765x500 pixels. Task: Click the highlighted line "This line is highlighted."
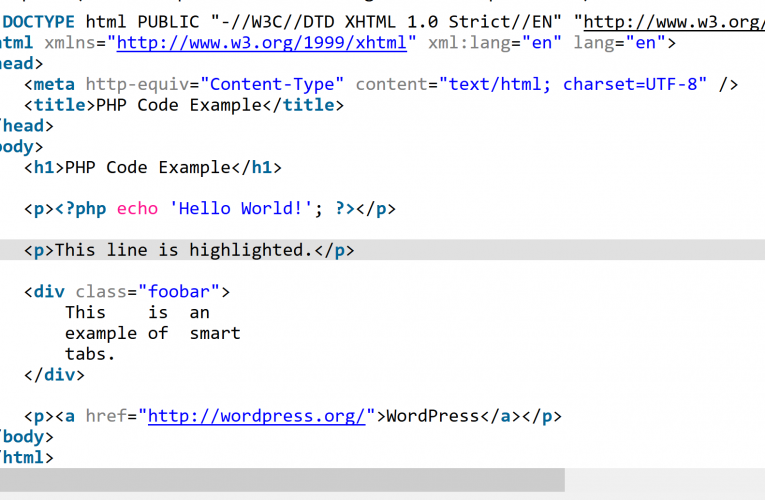[190, 250]
